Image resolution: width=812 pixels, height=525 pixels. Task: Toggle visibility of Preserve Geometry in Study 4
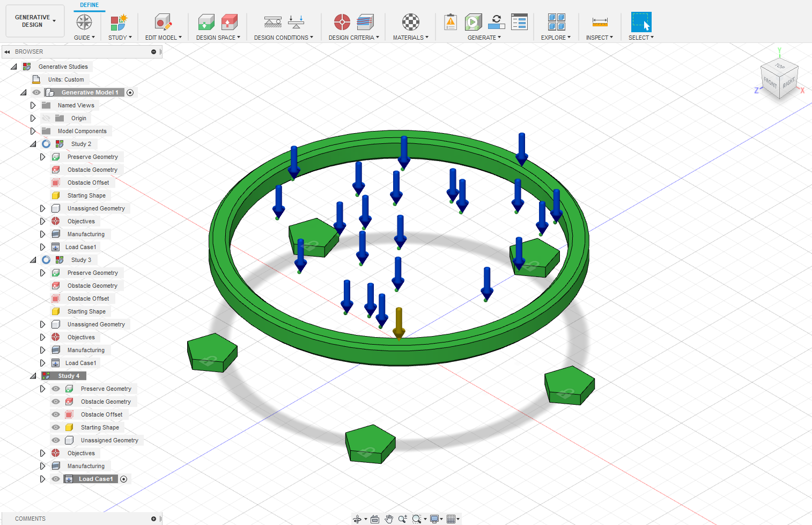(55, 388)
